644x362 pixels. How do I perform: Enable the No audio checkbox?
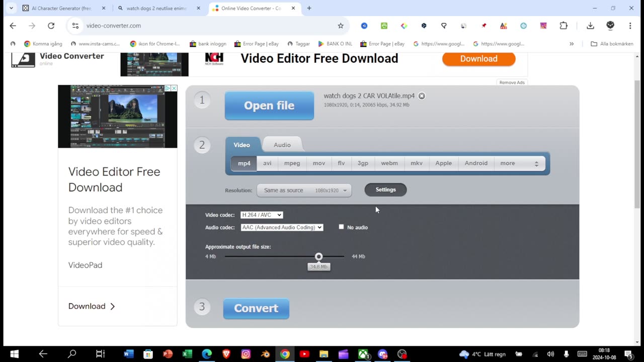point(341,227)
